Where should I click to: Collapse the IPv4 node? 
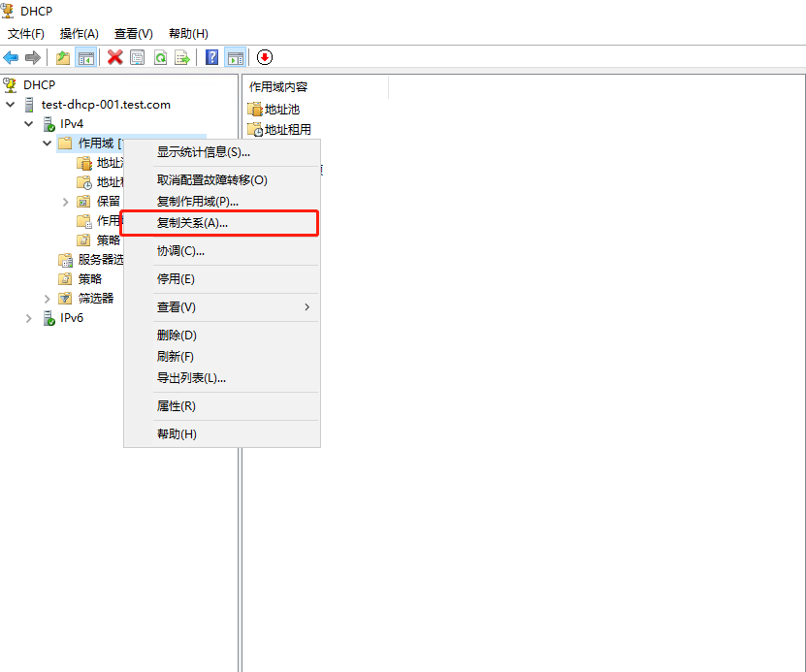click(29, 124)
